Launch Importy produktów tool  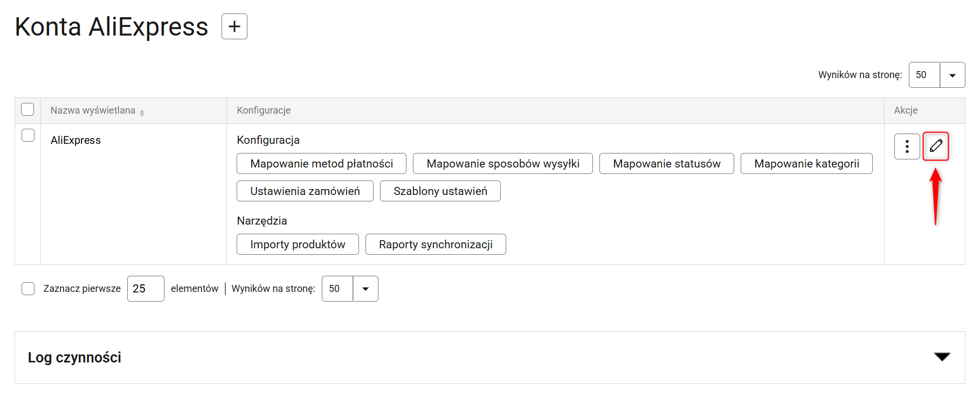[298, 245]
